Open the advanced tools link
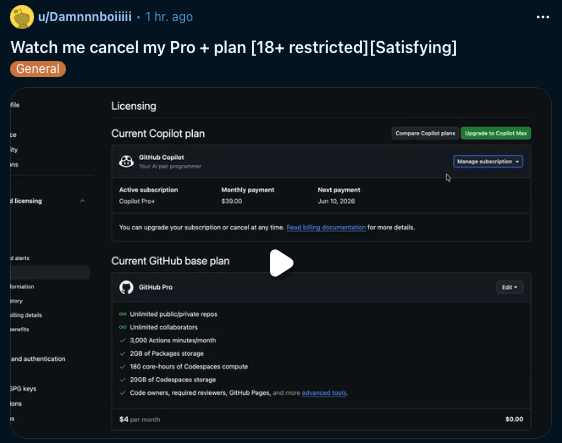This screenshot has width=562, height=443. [324, 393]
